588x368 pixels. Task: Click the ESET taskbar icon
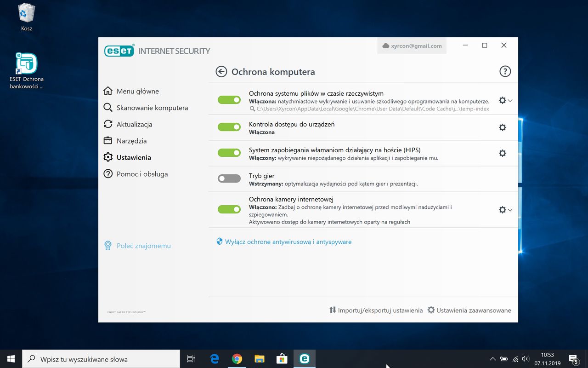304,359
